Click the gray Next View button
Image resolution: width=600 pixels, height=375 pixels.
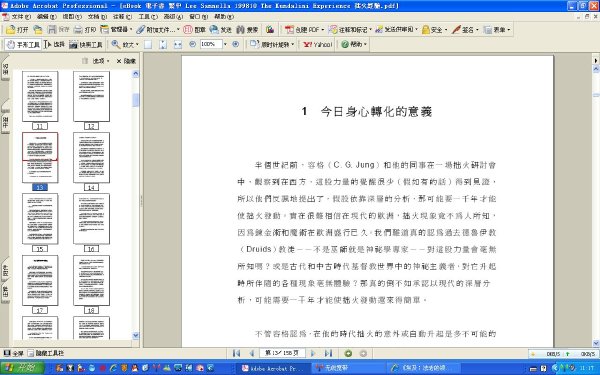click(363, 353)
